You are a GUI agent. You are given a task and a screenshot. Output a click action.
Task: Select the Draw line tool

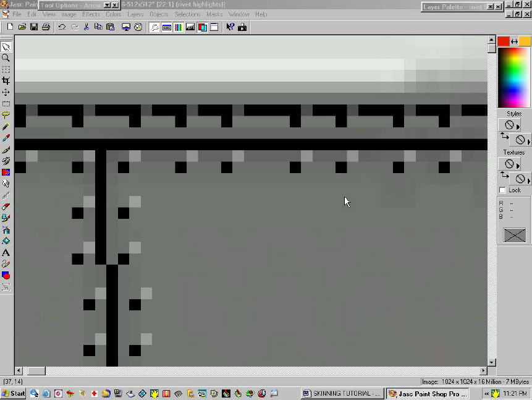coord(6,264)
